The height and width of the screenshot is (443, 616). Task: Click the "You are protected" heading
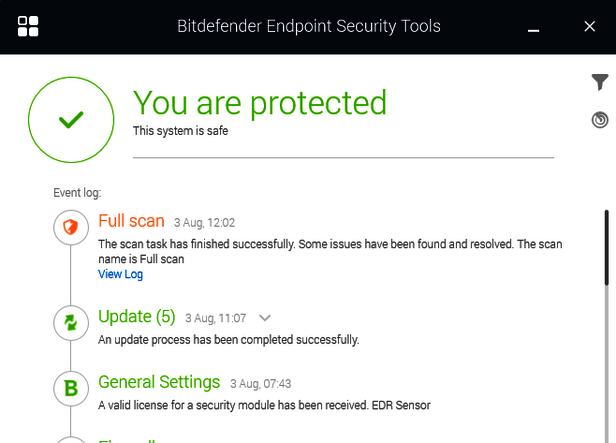(x=260, y=103)
